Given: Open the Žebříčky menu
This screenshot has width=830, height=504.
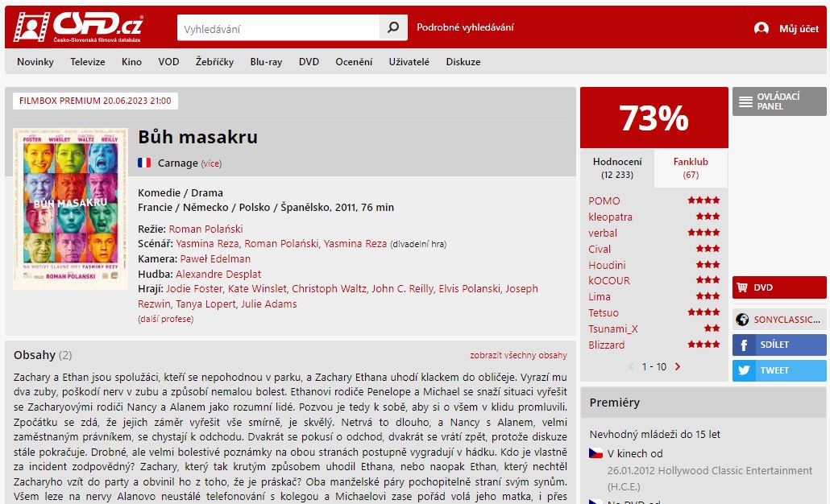Looking at the screenshot, I should [x=214, y=62].
